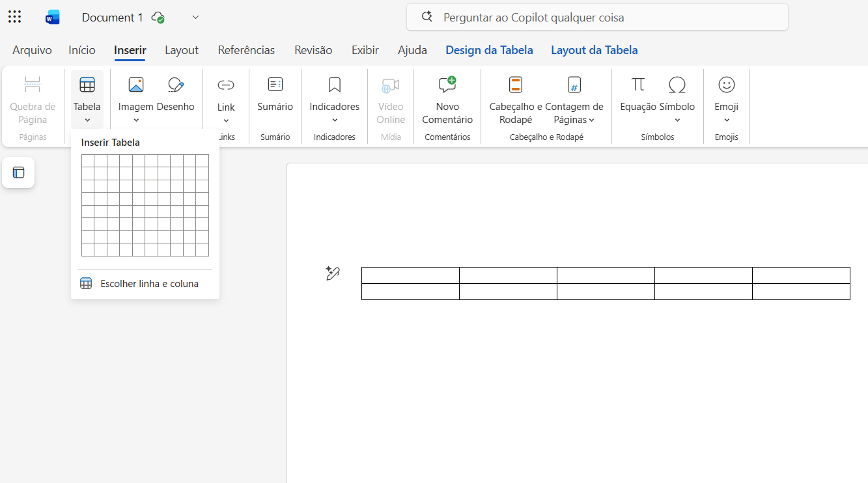Click the Link insert button
The image size is (868, 483).
point(226,99)
